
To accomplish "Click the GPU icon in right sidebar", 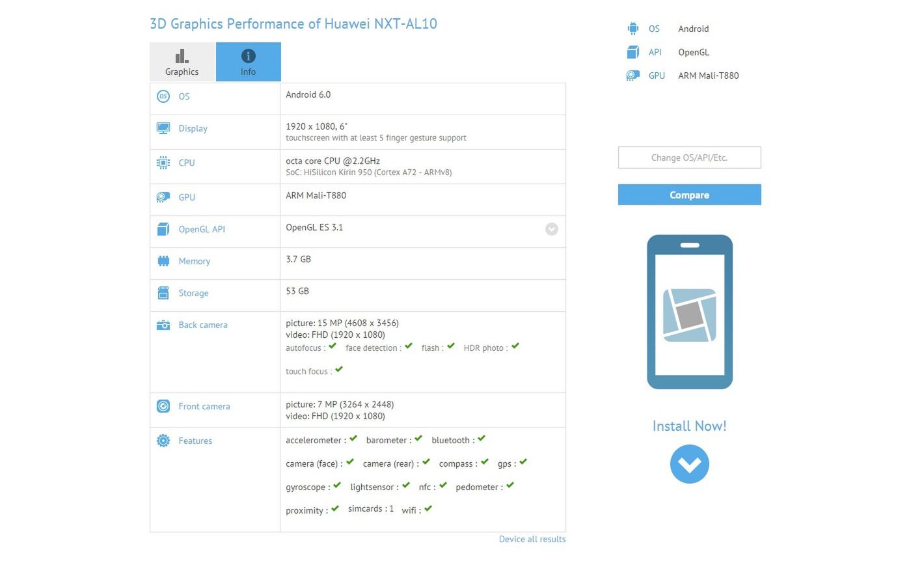I will pos(633,76).
